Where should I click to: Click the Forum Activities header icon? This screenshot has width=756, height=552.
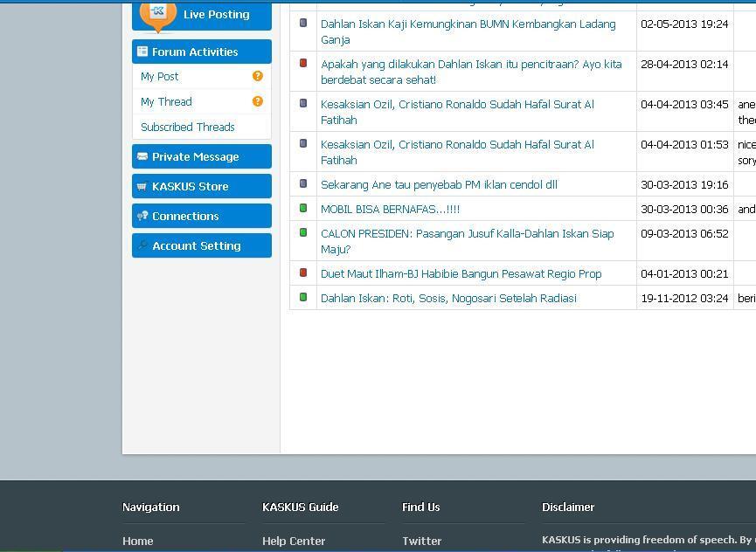click(142, 52)
